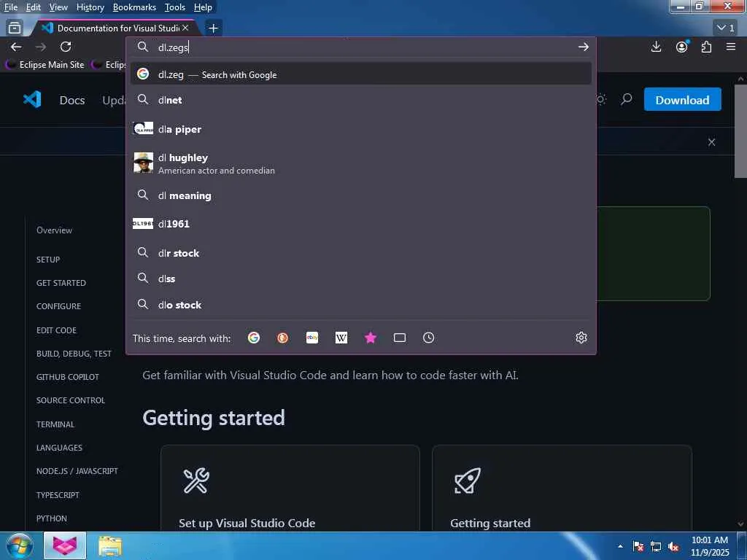Screen dimensions: 747x560
Task: Search this time with Google icon
Action: (x=254, y=338)
